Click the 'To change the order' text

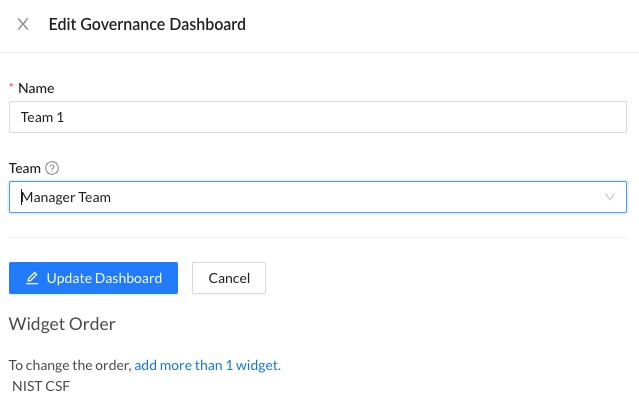(70, 365)
